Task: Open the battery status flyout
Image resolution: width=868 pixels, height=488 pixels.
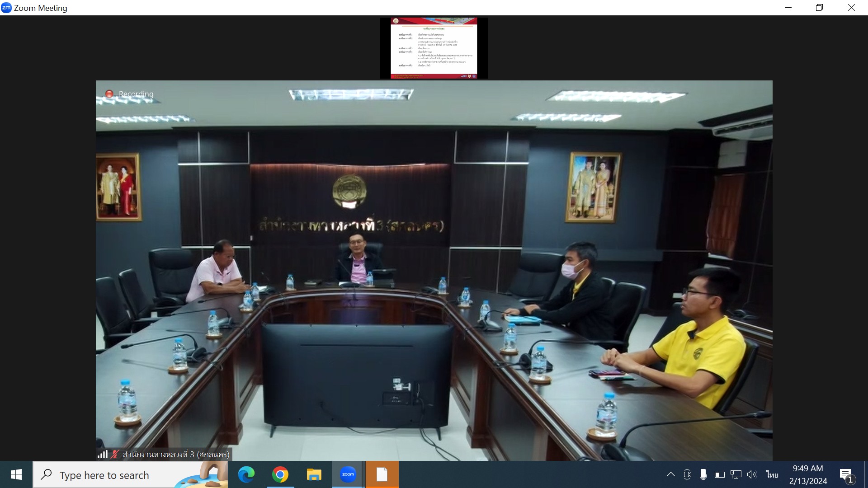Action: point(719,474)
